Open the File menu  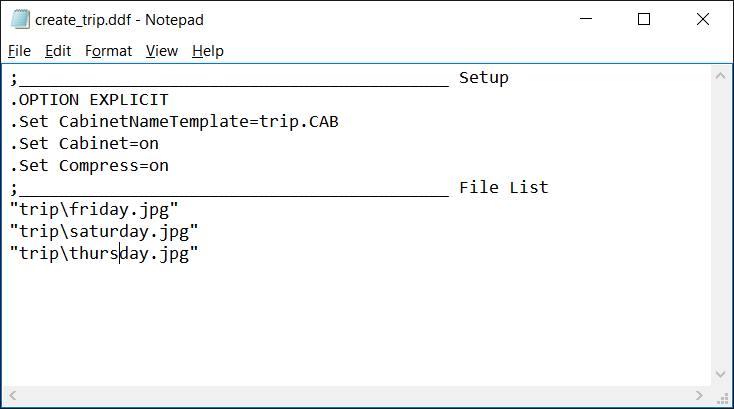19,51
